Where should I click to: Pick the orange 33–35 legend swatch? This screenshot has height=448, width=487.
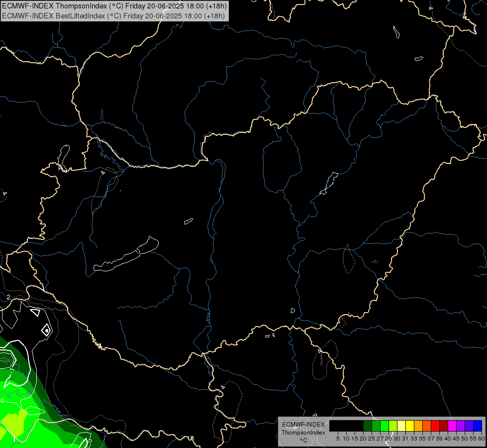tap(418, 426)
